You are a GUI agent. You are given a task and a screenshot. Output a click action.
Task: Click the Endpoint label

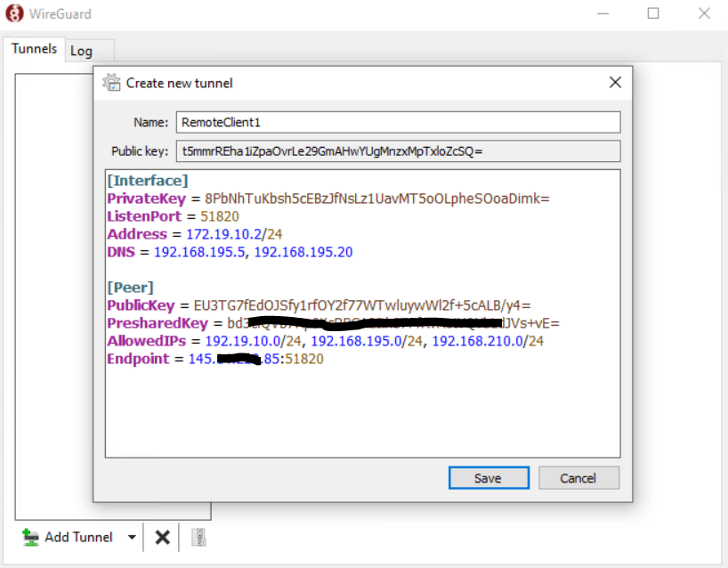click(138, 359)
